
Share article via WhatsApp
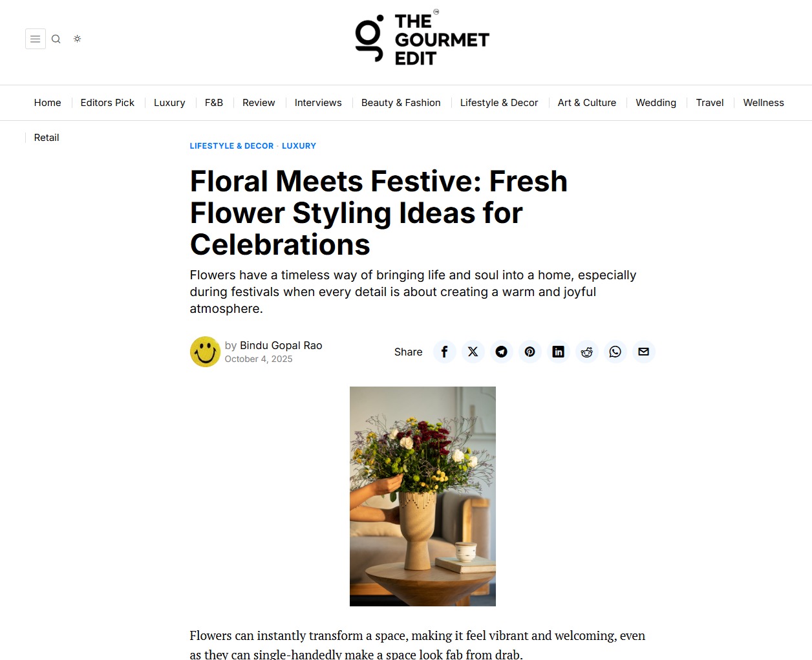pos(615,352)
